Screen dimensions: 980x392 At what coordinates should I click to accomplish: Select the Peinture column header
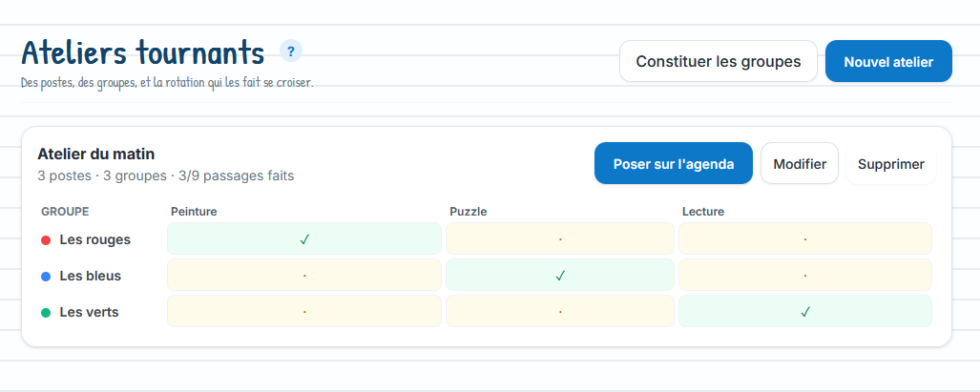point(194,212)
